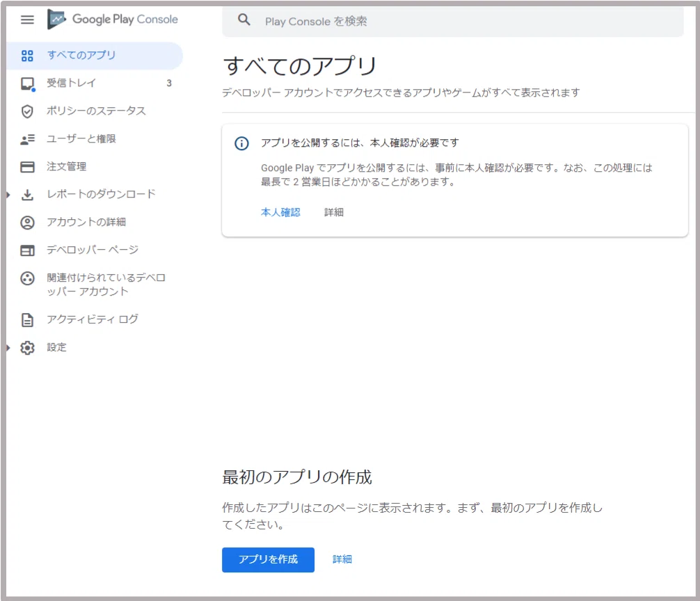Click the search magnifier icon
This screenshot has height=601, width=700.
[x=244, y=19]
